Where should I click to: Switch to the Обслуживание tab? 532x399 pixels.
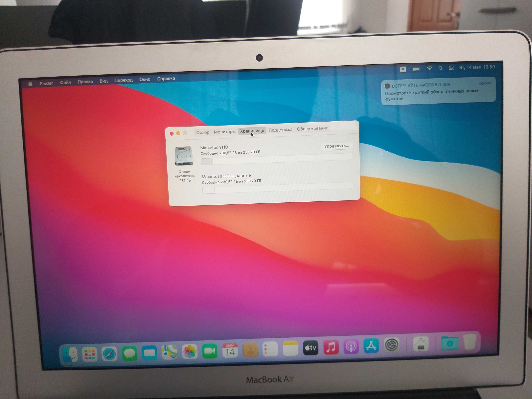[x=312, y=129]
